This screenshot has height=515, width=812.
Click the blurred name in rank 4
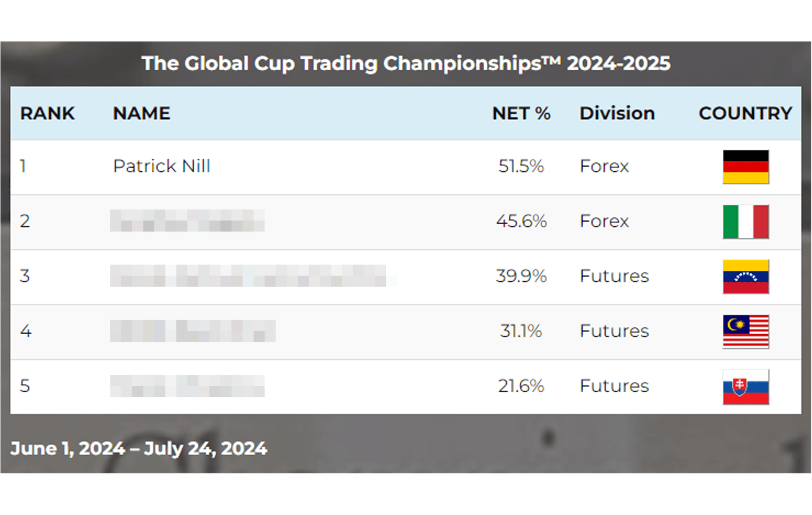pyautogui.click(x=193, y=331)
